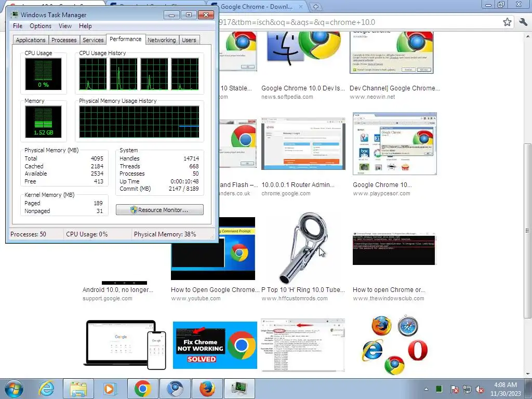The image size is (532, 399).
Task: Open the Windows Start menu orb
Action: point(14,389)
